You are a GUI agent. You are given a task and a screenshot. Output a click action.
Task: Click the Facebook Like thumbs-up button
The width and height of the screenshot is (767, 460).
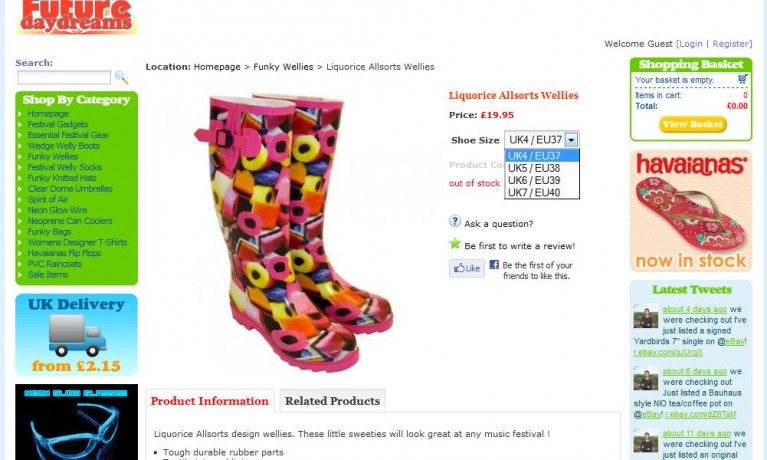[467, 268]
